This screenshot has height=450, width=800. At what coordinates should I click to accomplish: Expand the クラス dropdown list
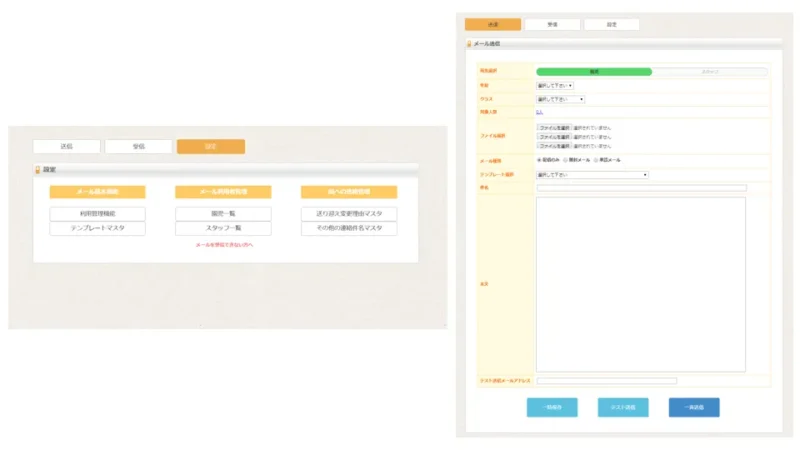(x=560, y=99)
